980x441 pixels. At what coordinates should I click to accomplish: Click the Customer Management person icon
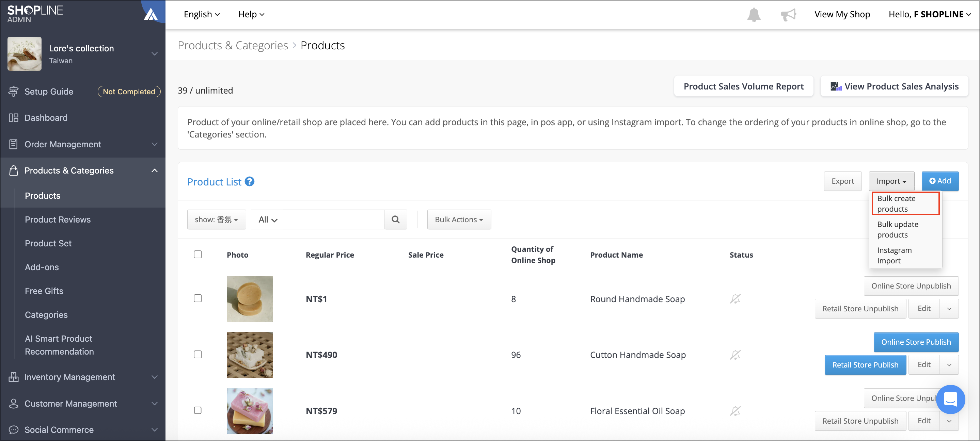tap(13, 403)
